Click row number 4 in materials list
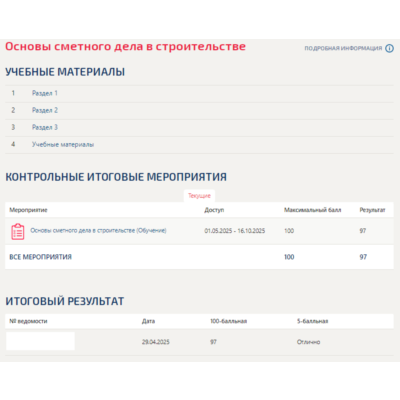The image size is (400, 400). click(13, 145)
